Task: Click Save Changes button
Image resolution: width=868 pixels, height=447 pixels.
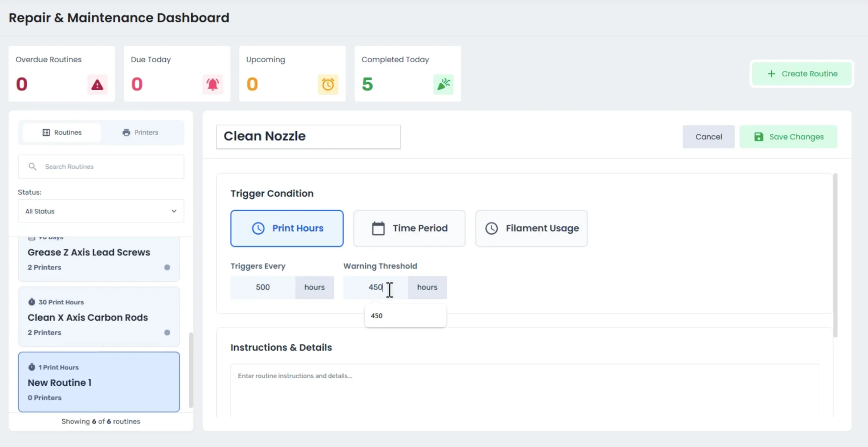Action: tap(788, 137)
